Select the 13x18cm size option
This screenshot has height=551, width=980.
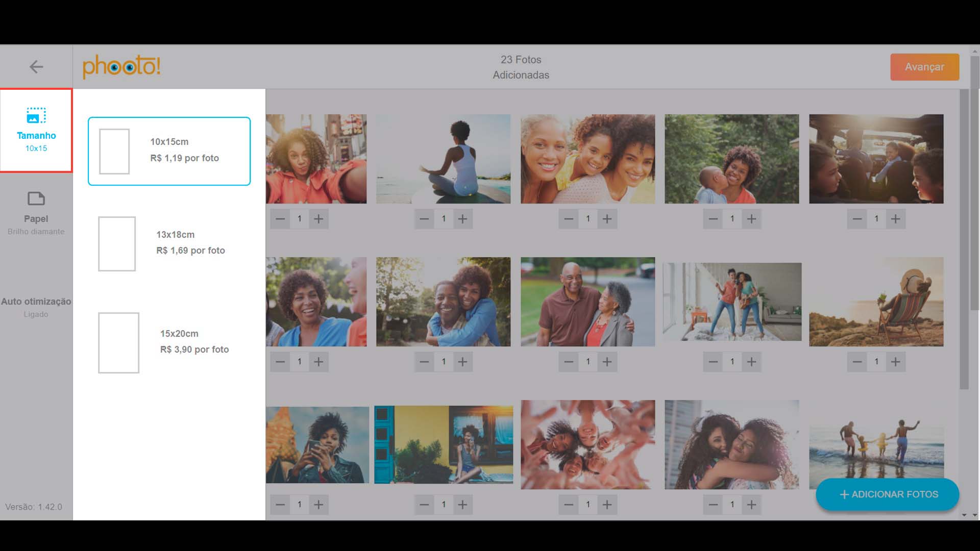coord(169,243)
